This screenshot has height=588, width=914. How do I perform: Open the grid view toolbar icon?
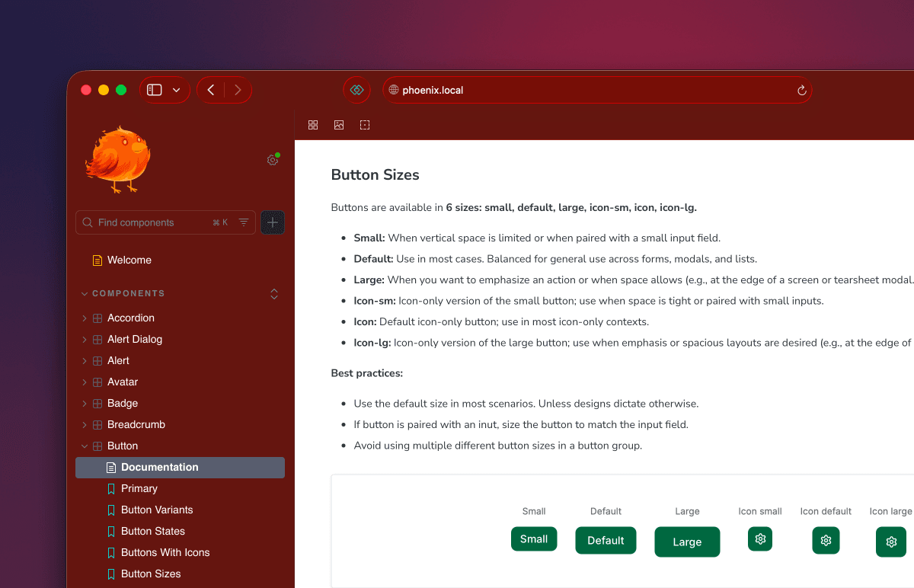point(313,124)
